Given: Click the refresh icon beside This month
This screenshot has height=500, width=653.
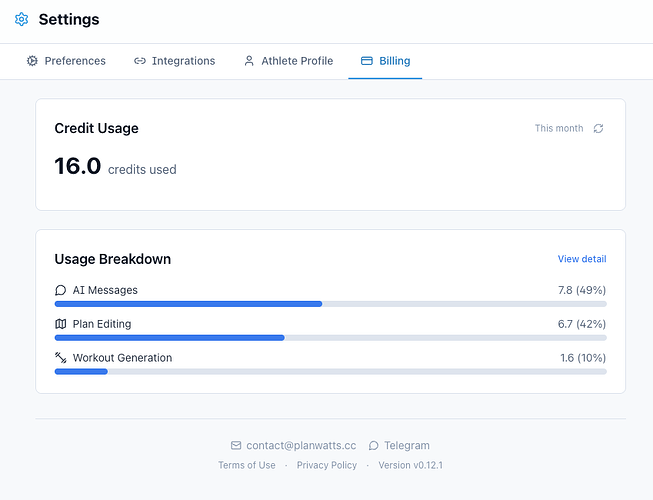Looking at the screenshot, I should tap(598, 128).
